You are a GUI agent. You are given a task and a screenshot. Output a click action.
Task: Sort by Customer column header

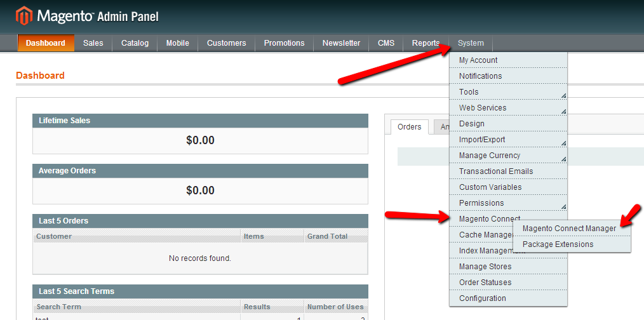137,236
